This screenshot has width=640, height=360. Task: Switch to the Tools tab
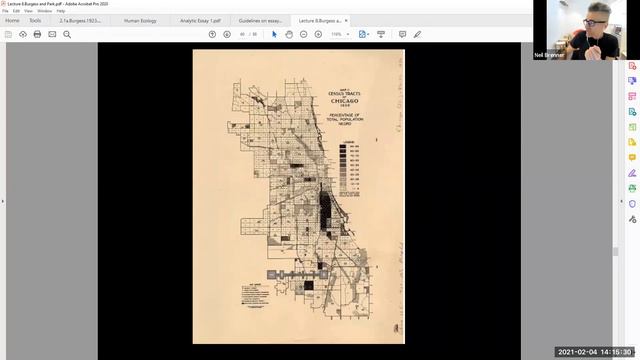[35, 20]
